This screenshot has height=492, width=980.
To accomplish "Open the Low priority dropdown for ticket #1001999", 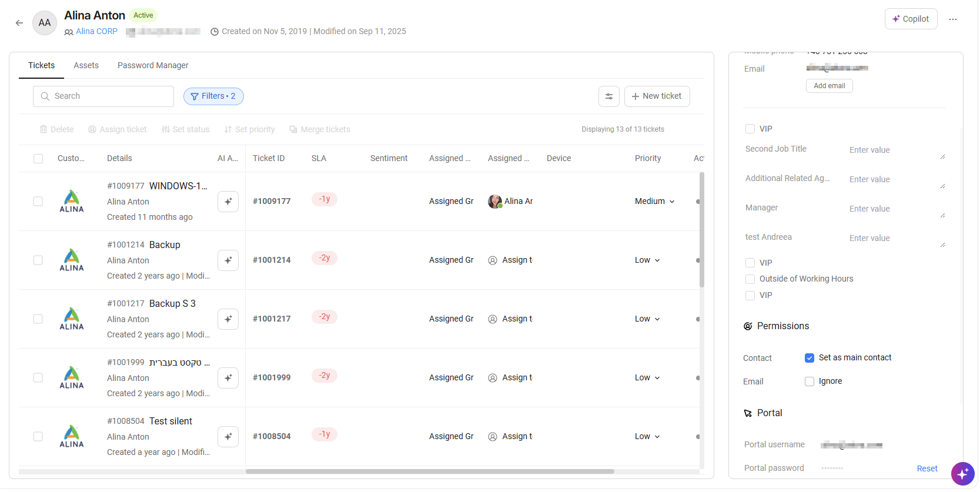I will [647, 377].
